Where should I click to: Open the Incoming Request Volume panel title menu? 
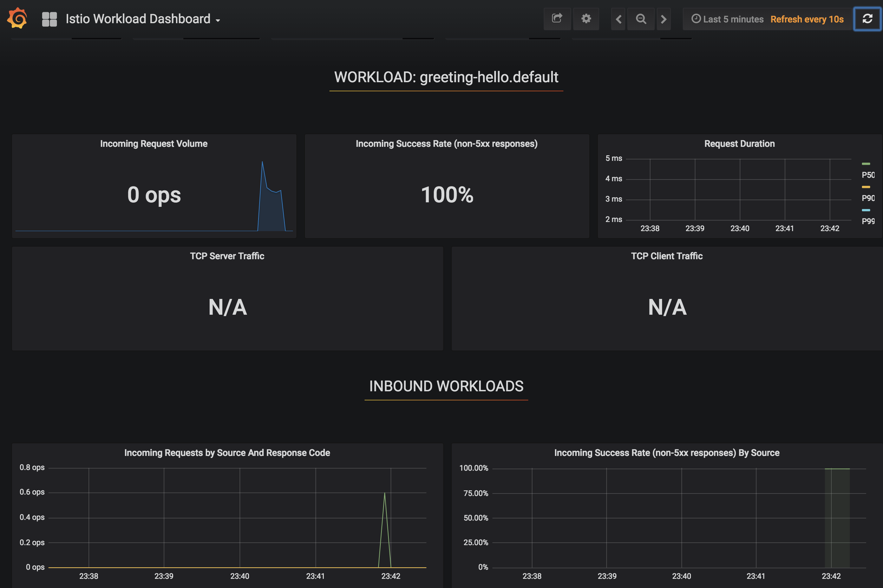click(x=154, y=144)
